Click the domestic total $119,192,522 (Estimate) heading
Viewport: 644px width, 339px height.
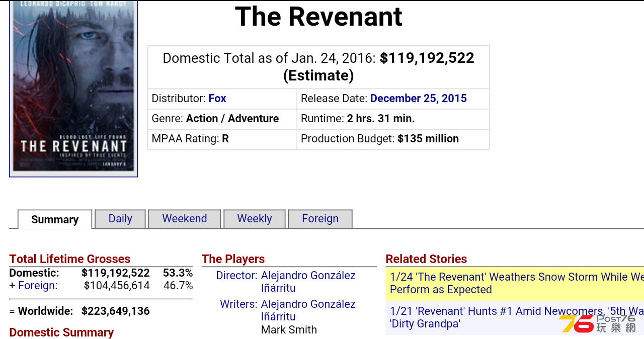click(318, 67)
